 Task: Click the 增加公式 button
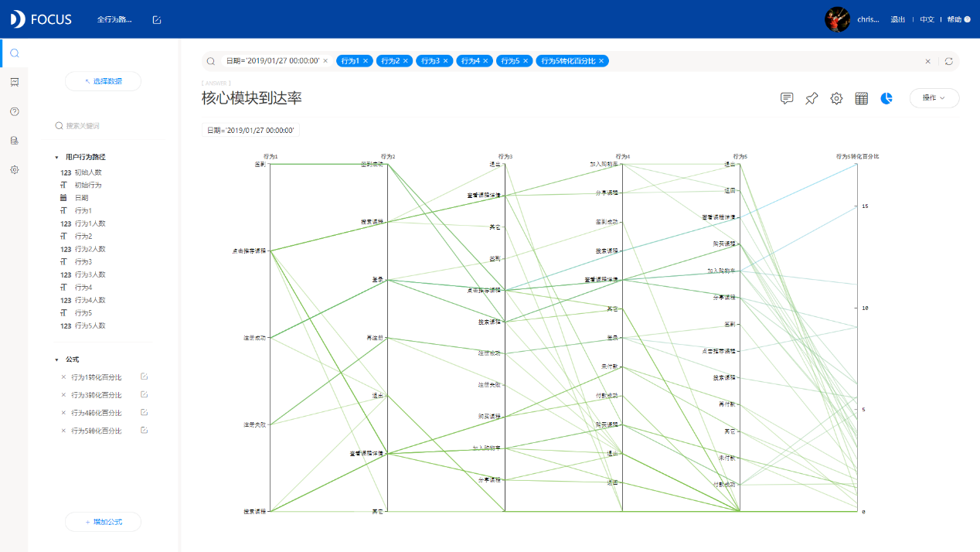coord(104,522)
